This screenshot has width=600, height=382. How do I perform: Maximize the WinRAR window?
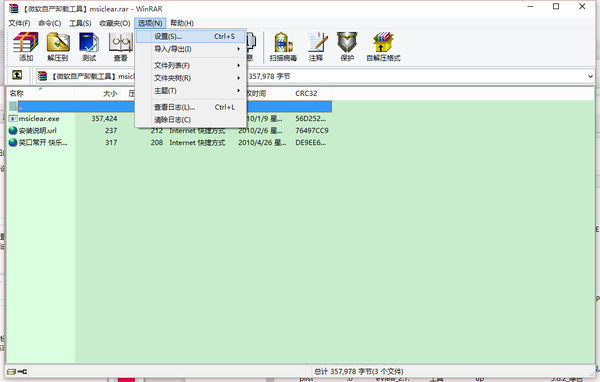click(556, 7)
